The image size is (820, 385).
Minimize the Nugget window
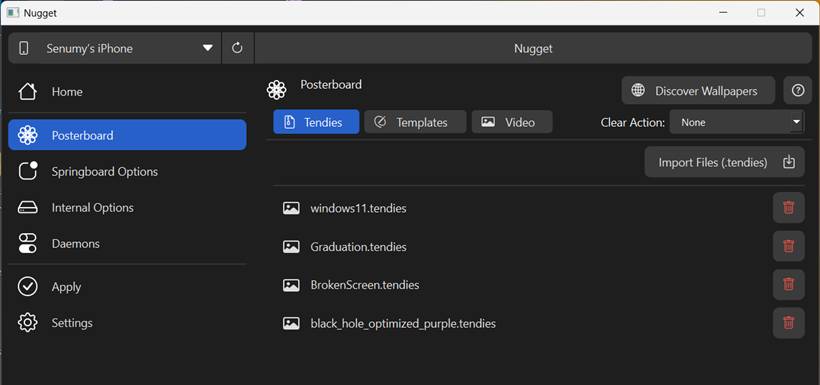pos(723,13)
